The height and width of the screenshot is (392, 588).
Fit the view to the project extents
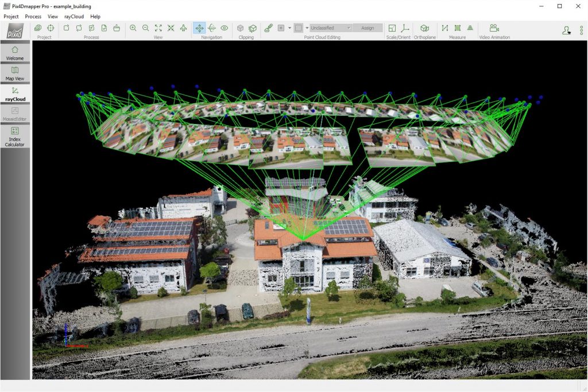157,28
